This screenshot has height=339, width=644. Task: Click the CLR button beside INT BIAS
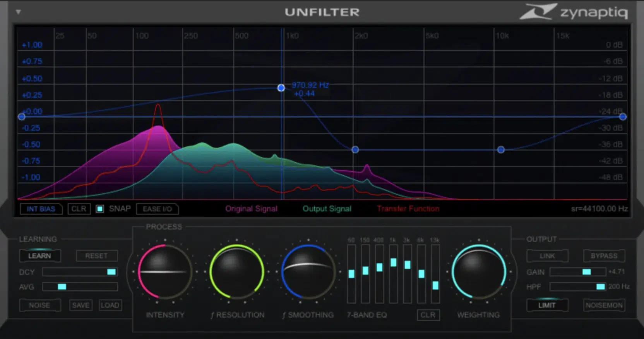point(79,209)
